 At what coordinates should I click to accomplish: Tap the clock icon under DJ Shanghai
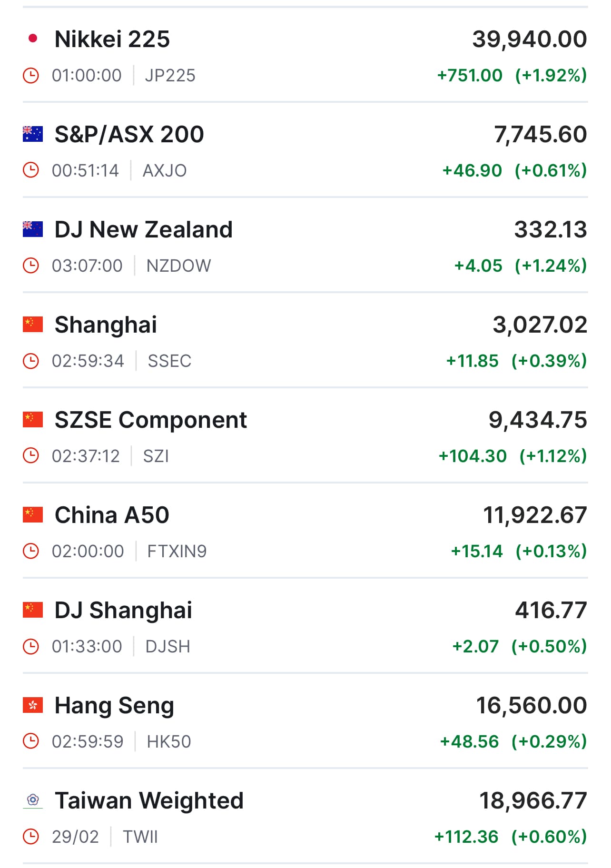pos(31,646)
